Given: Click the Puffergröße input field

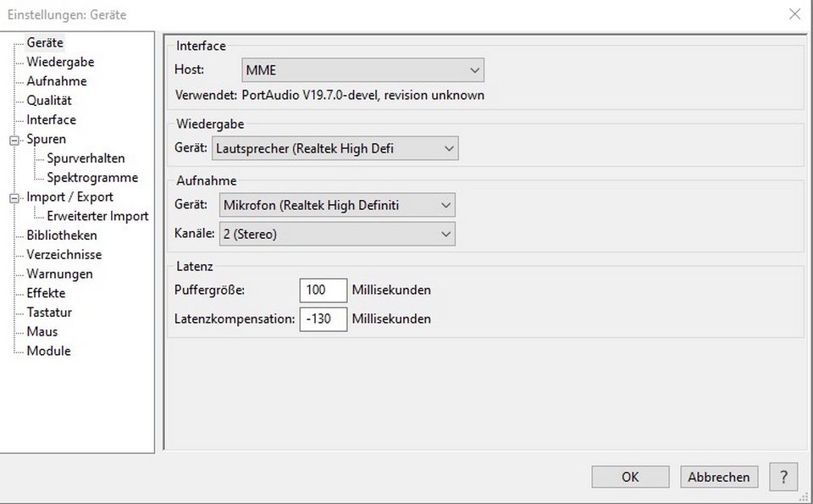Looking at the screenshot, I should (323, 291).
